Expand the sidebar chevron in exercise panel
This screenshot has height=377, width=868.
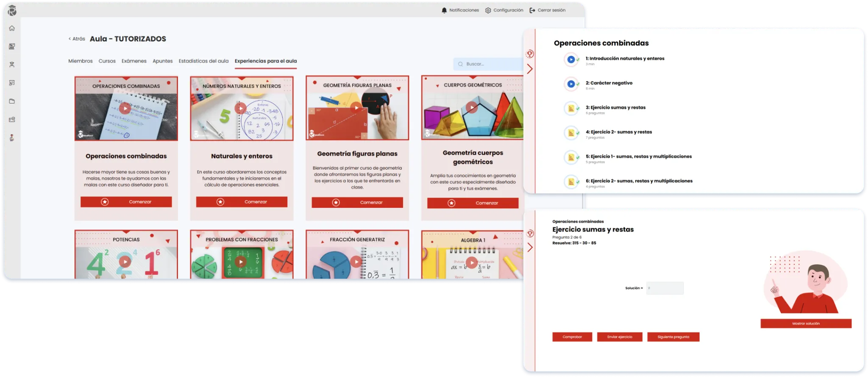[530, 248]
